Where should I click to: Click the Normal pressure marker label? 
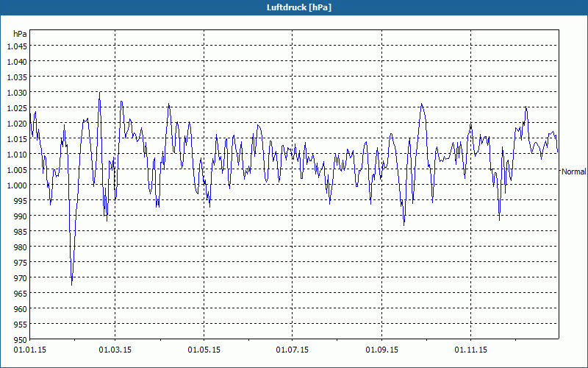(x=573, y=171)
